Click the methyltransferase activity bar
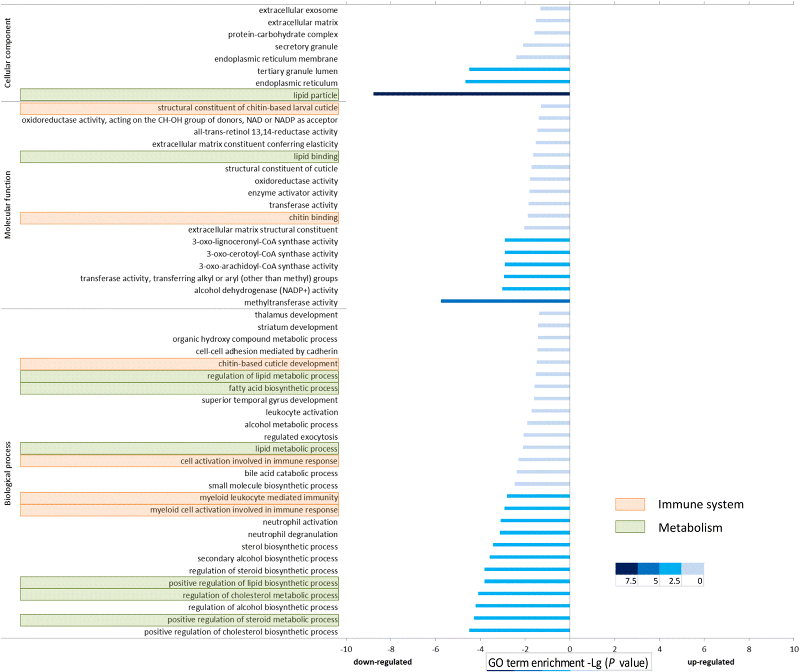This screenshot has width=800, height=672. (505, 301)
